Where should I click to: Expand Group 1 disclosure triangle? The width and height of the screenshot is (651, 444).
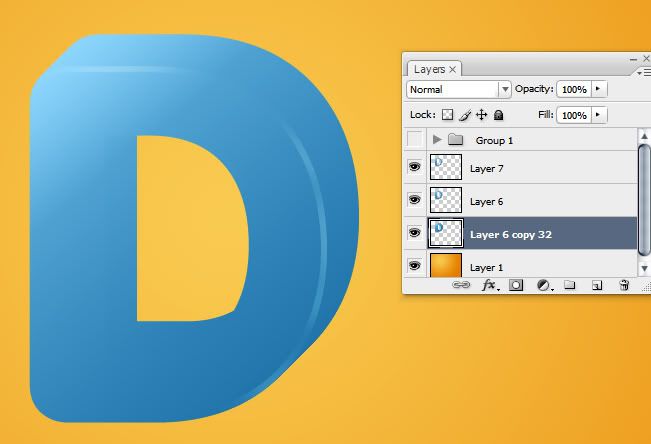(x=437, y=140)
